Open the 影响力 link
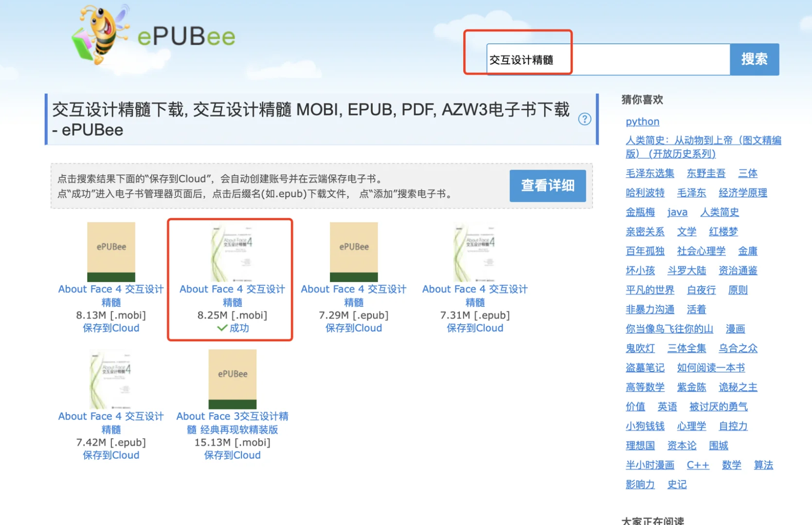Screen dimensions: 812x525 640,484
